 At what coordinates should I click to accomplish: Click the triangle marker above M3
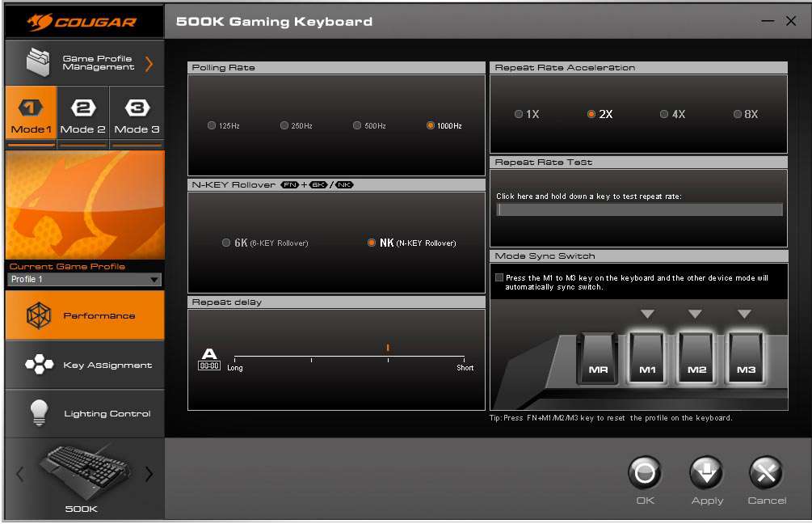(x=744, y=314)
